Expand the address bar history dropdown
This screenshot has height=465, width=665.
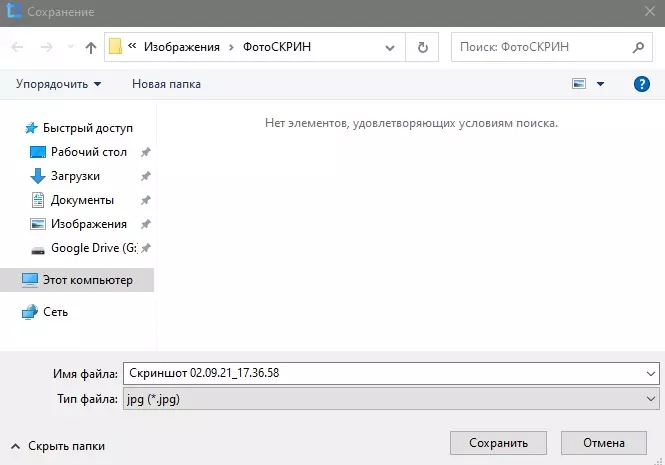coord(390,48)
